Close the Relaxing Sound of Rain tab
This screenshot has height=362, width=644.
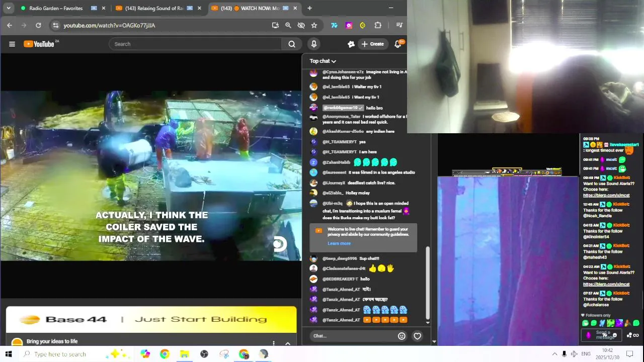(x=199, y=8)
